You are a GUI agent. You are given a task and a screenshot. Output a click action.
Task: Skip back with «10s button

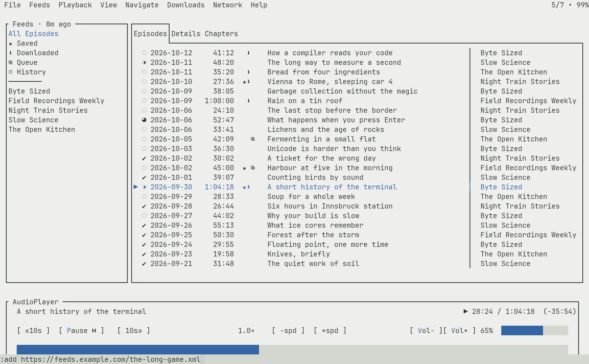(x=33, y=331)
